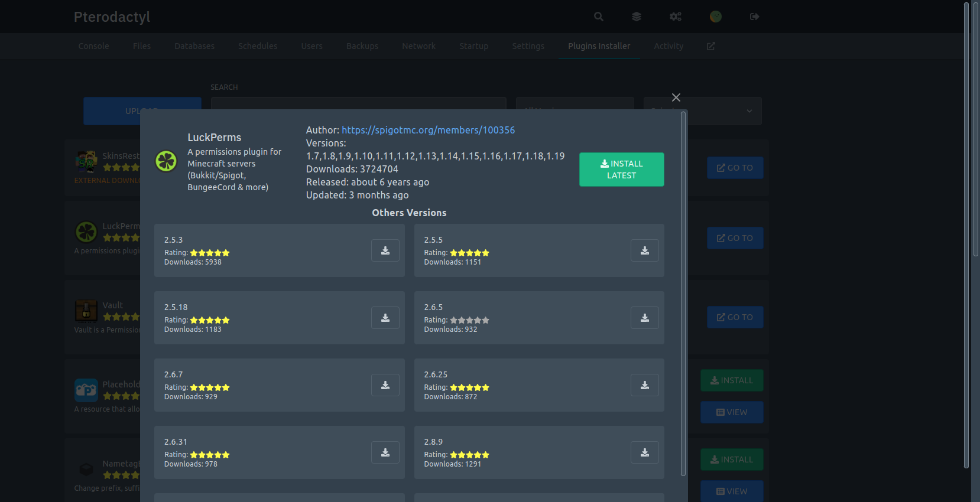Click the Pterodactyl logo title

tap(112, 17)
